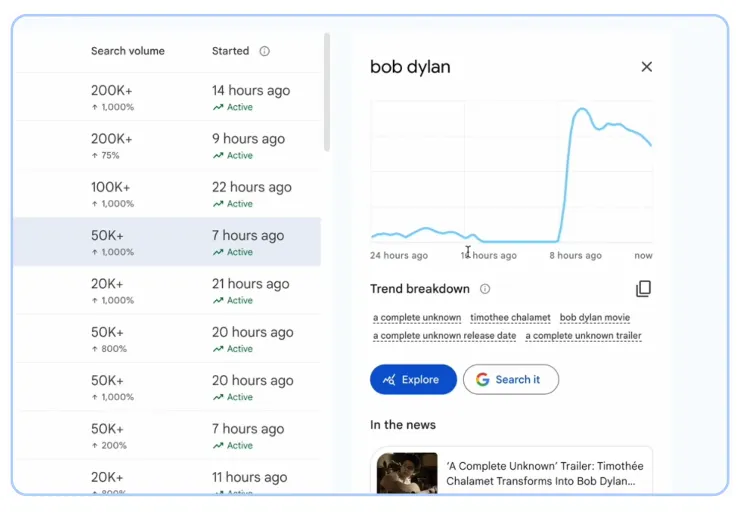Click the peak of the bob dylan trend line
Screen dimensions: 741x513
coord(582,109)
